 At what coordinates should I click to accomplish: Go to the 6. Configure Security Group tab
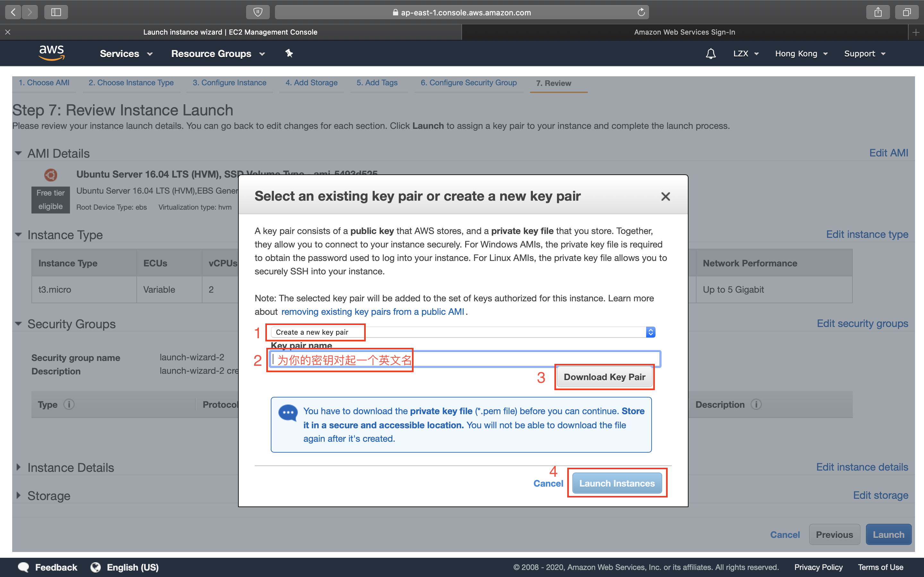tap(468, 83)
